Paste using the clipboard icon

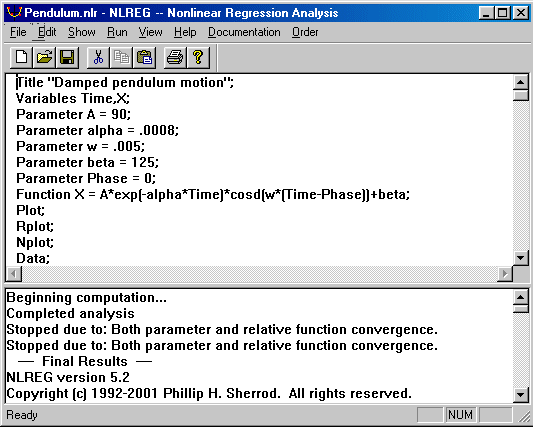(144, 57)
